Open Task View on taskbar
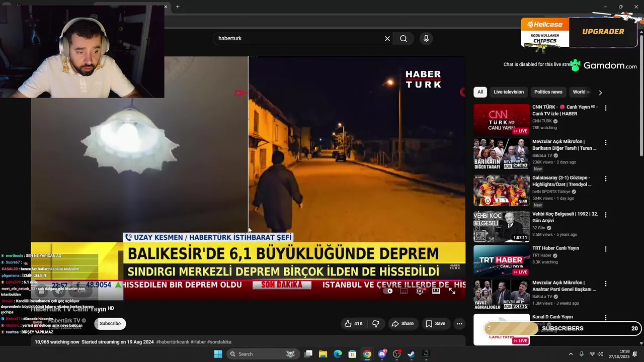 [308, 354]
